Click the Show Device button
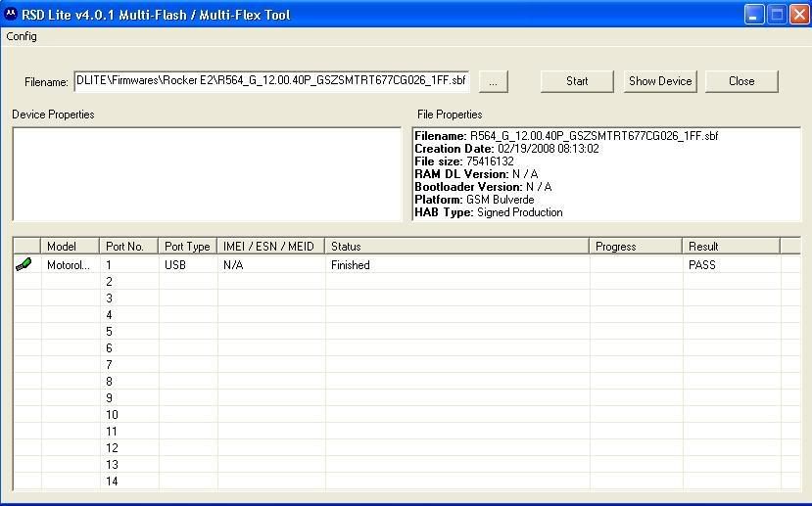Screen dimensions: 812x506 click(x=660, y=81)
